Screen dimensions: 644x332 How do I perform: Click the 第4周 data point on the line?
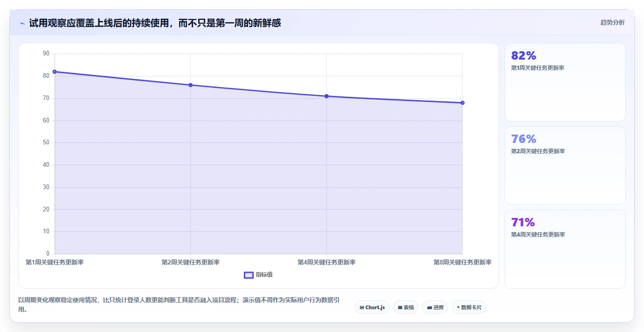pyautogui.click(x=326, y=96)
